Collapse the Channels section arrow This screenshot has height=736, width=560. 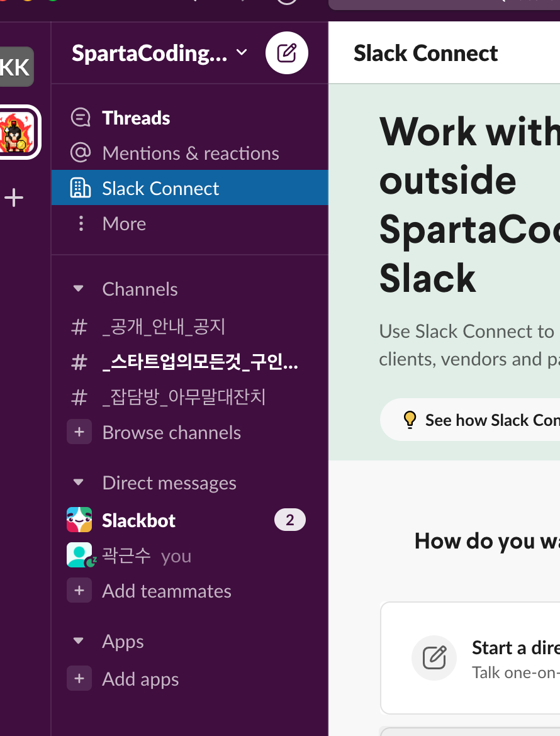79,289
